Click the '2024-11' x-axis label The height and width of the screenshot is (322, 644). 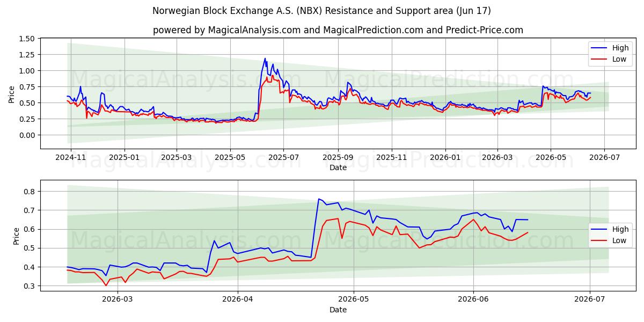tap(71, 158)
